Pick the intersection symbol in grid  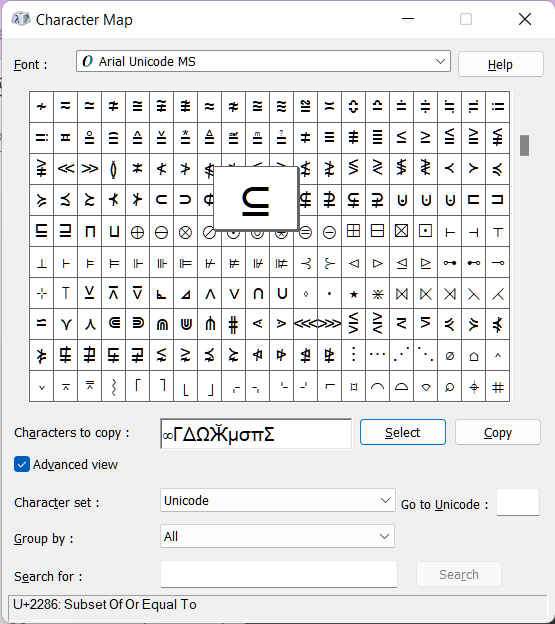pyautogui.click(x=258, y=294)
